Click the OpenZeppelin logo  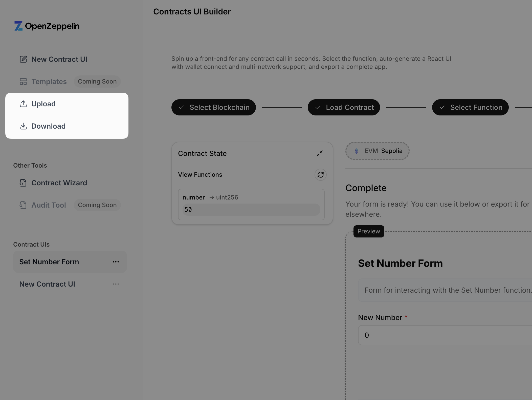coord(47,26)
